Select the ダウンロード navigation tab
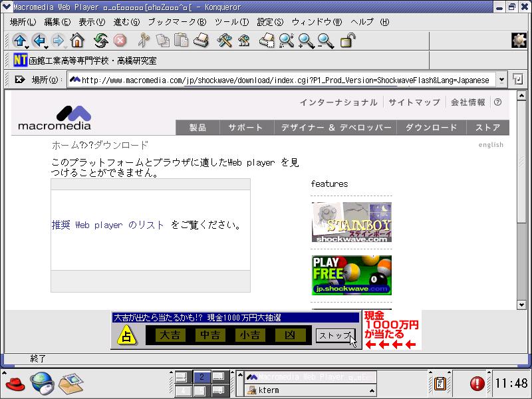Viewport: 532px width, 399px height. (431, 127)
